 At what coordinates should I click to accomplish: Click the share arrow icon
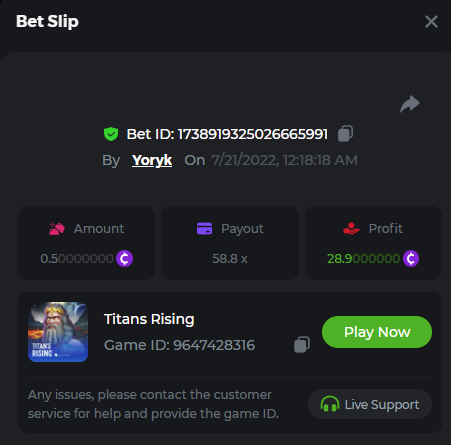410,104
